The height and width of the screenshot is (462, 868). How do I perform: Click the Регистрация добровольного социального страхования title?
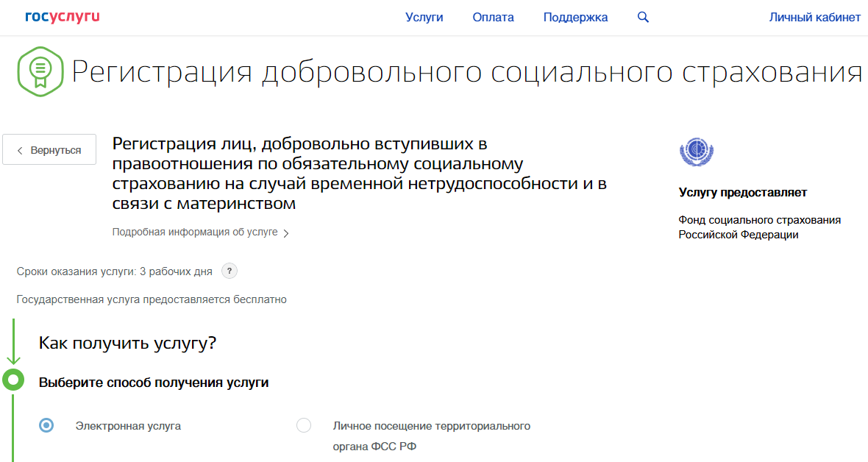pos(466,72)
